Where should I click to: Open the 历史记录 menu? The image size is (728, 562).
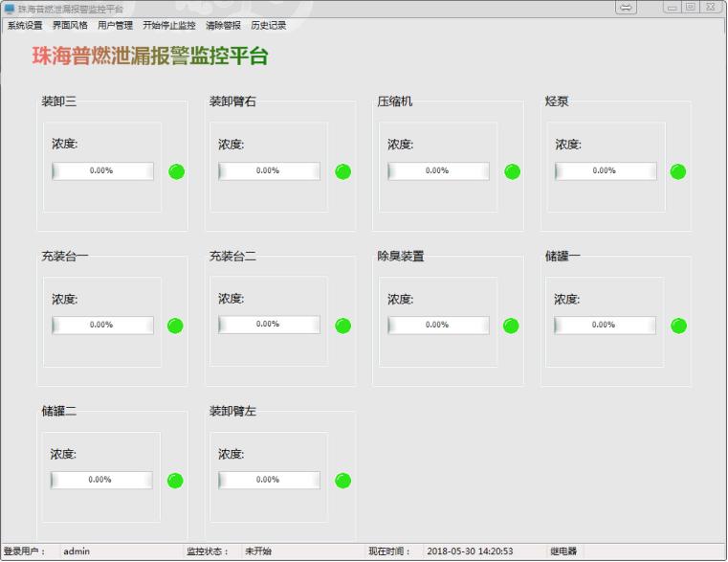(269, 25)
